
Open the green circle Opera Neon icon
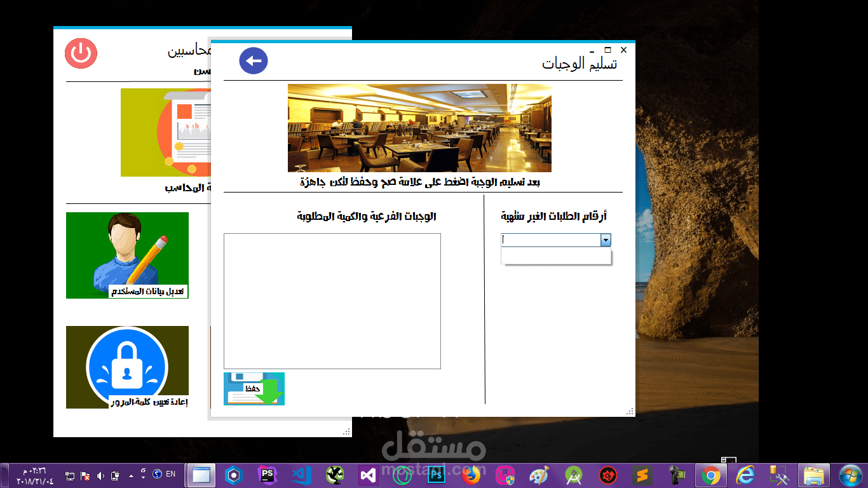pos(402,475)
